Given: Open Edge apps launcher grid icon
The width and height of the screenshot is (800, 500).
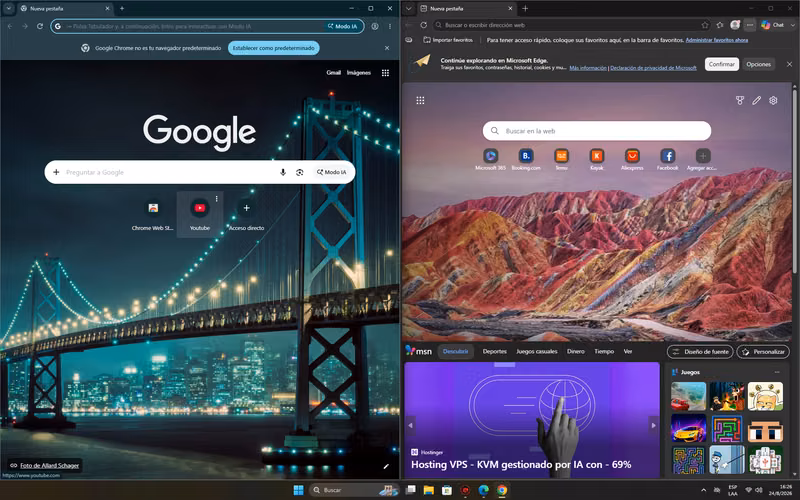Looking at the screenshot, I should point(420,101).
